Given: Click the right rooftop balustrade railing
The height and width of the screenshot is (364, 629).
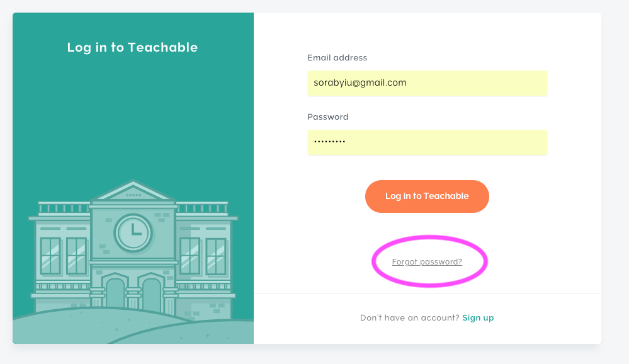Looking at the screenshot, I should [x=202, y=207].
